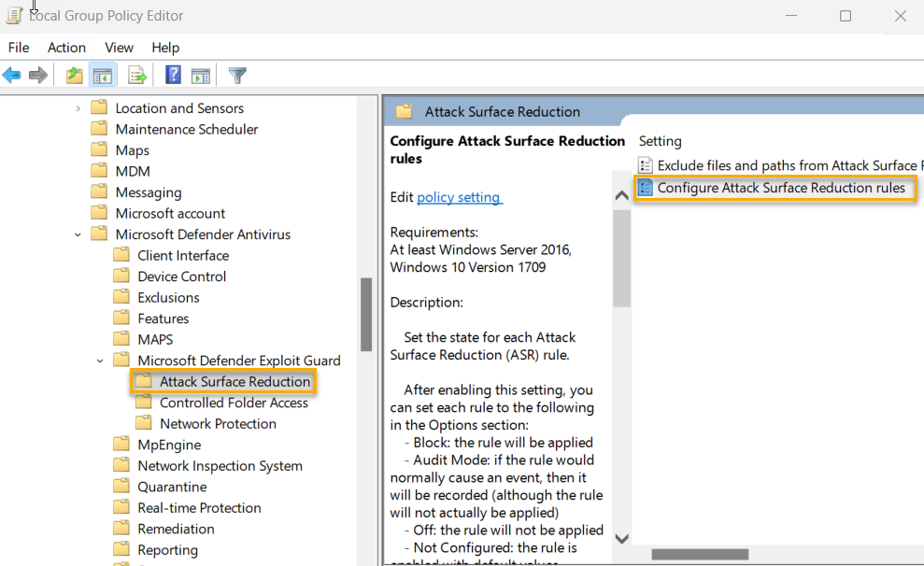Open the View menu
The width and height of the screenshot is (924, 566).
[x=119, y=48]
